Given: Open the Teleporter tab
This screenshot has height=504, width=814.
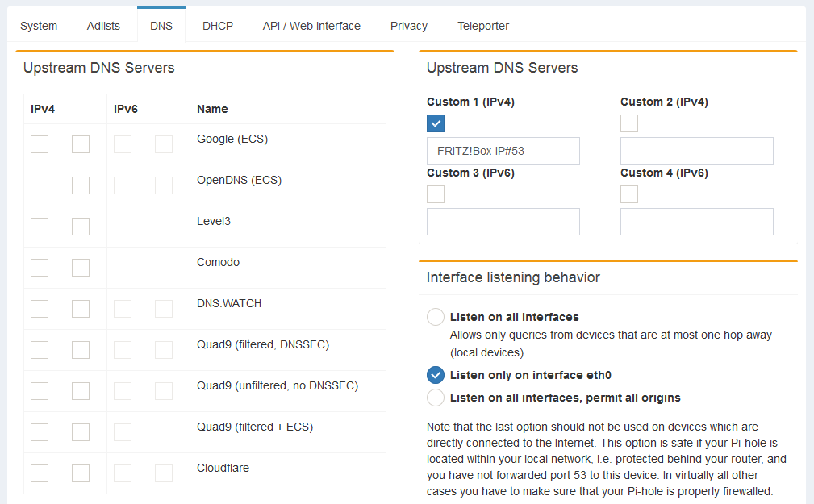Looking at the screenshot, I should [483, 26].
